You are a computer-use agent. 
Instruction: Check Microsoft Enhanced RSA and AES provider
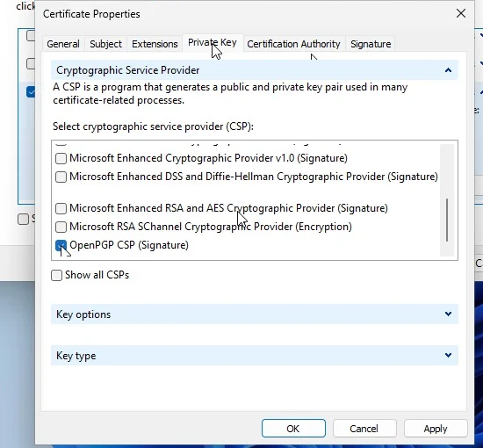point(61,208)
